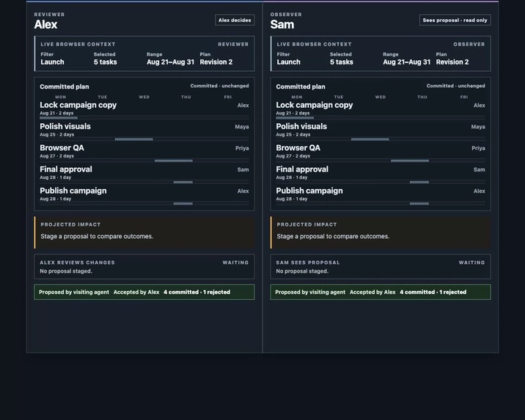Click 'Alex reviews changes' heading
The image size is (525, 420).
click(x=77, y=262)
